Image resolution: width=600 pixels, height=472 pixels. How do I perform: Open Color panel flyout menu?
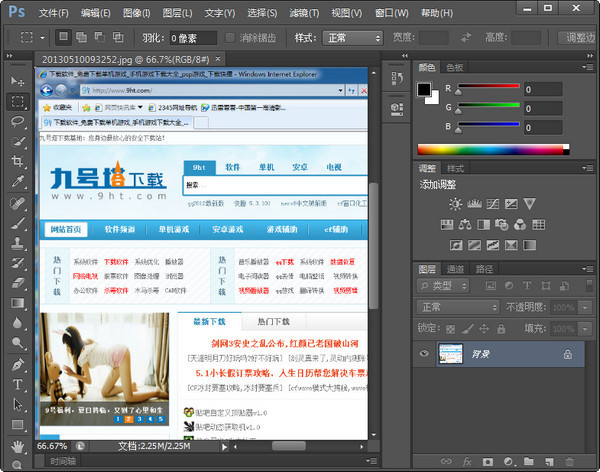[588, 67]
